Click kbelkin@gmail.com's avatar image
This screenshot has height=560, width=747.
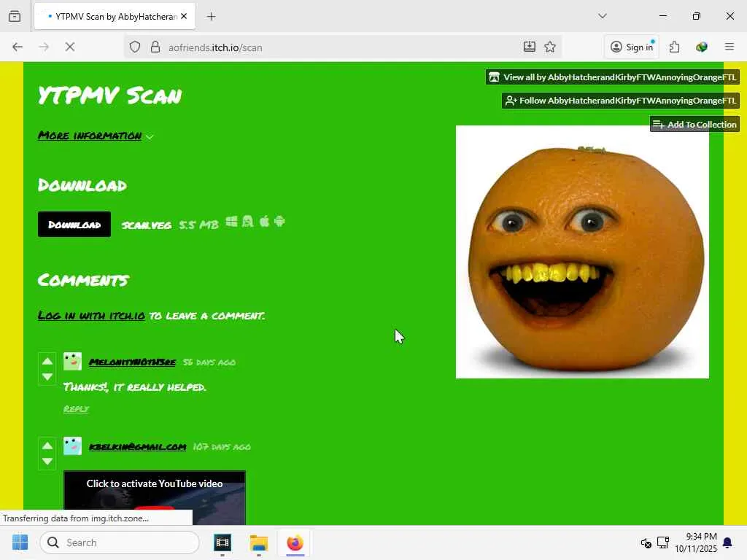[x=72, y=446]
